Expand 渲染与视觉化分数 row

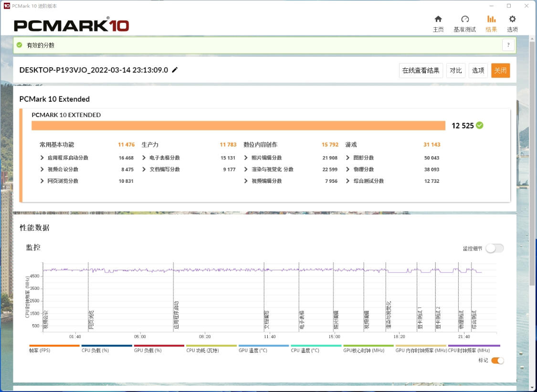click(246, 170)
